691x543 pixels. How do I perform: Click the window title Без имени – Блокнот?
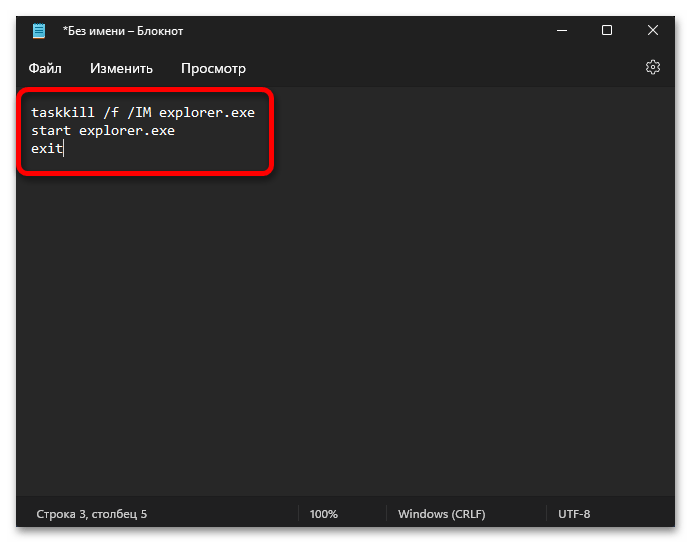click(123, 31)
